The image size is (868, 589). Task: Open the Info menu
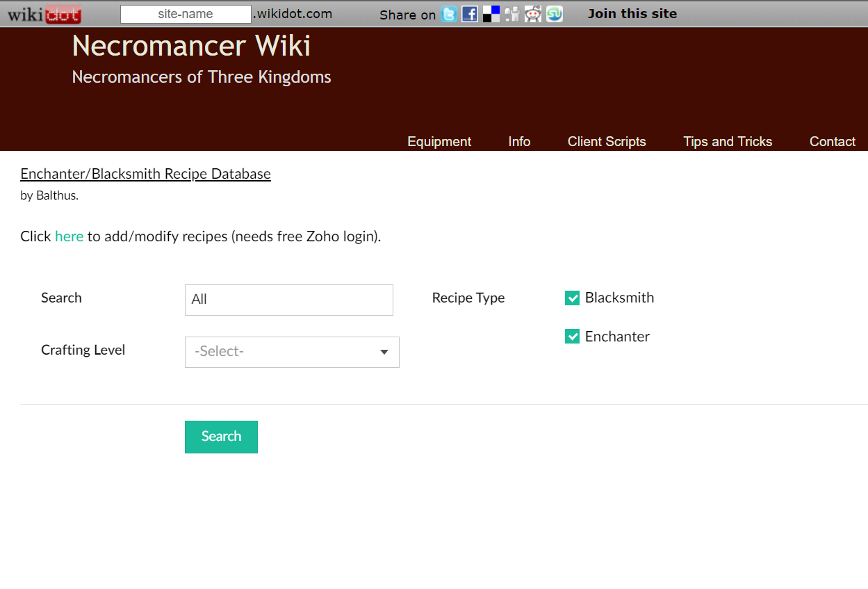click(x=519, y=142)
